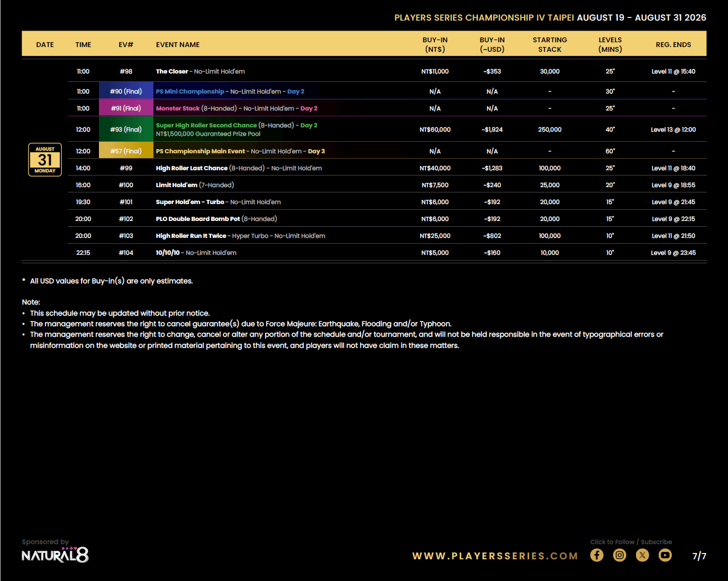Image resolution: width=728 pixels, height=581 pixels.
Task: Click 'Super High Roller Second Chance' event name
Action: click(x=206, y=125)
